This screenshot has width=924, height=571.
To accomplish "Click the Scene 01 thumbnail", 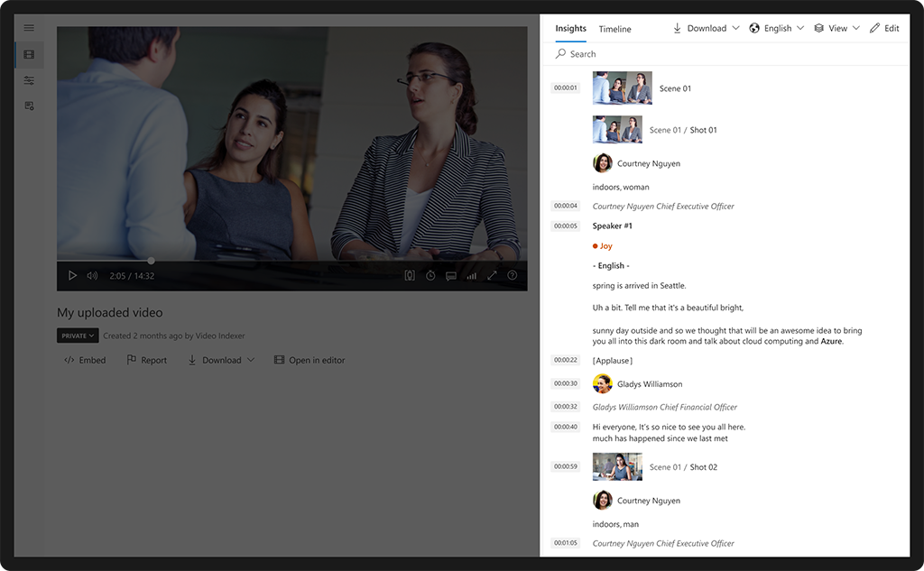I will click(622, 87).
